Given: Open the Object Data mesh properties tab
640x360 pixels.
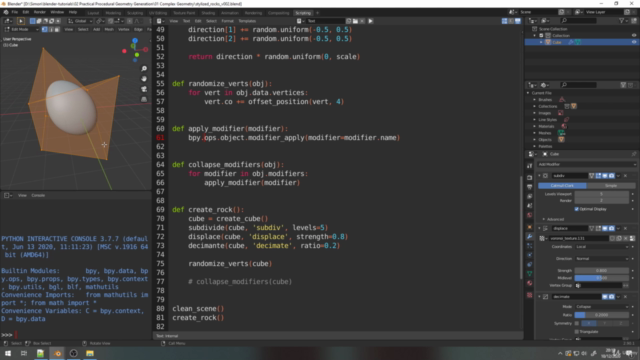Looking at the screenshot, I should [529, 274].
